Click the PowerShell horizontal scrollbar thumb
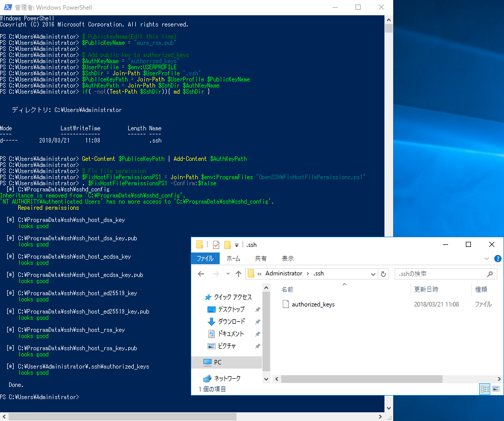 click(122, 417)
